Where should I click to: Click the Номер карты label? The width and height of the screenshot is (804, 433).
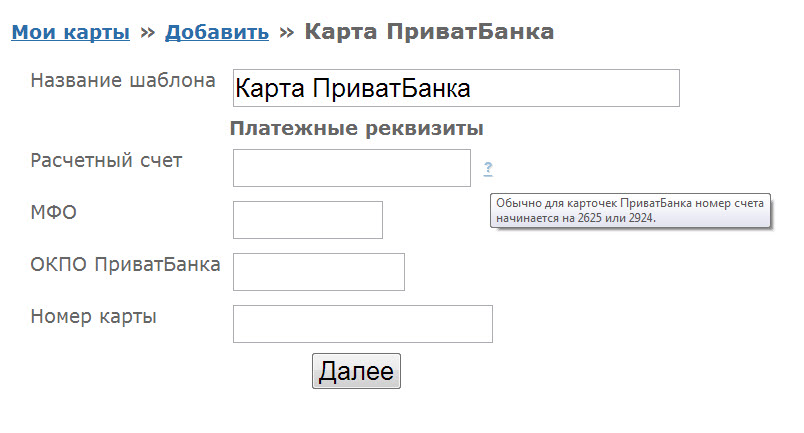pyautogui.click(x=94, y=317)
